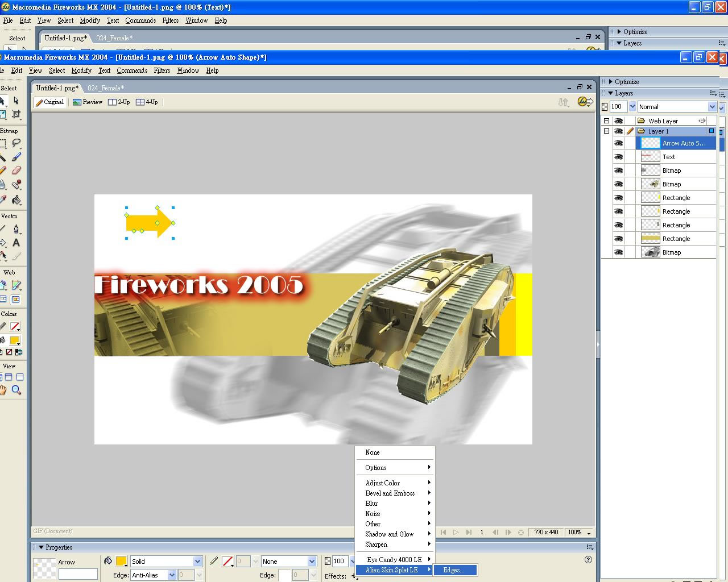This screenshot has width=728, height=582.
Task: Collapse the Layer 1 tree box
Action: [x=606, y=131]
